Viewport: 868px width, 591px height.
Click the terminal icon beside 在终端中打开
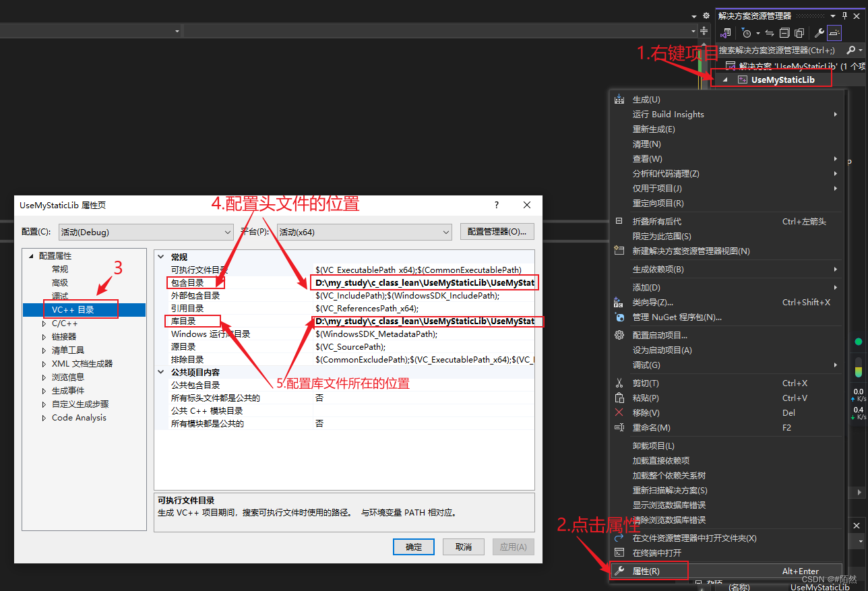tap(619, 553)
